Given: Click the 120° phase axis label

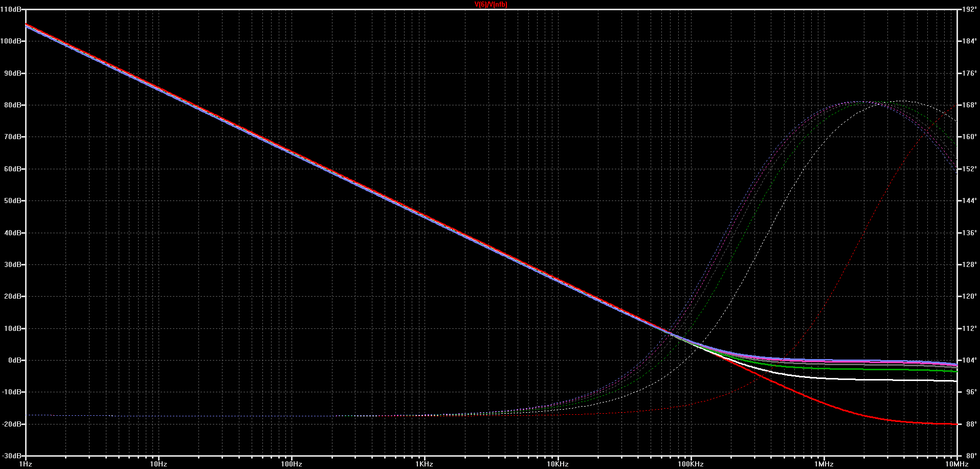Looking at the screenshot, I should [969, 296].
